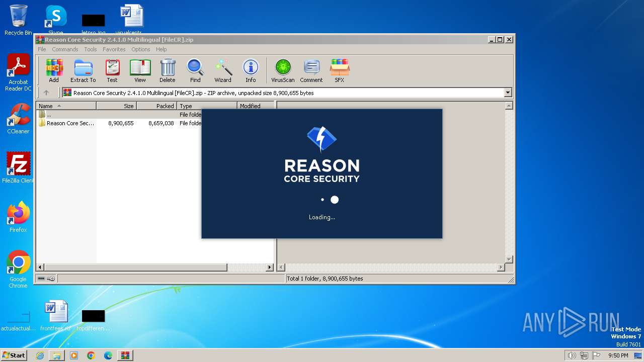This screenshot has width=644, height=362.
Task: Open visualcentr Word document on desktop
Action: [x=132, y=20]
